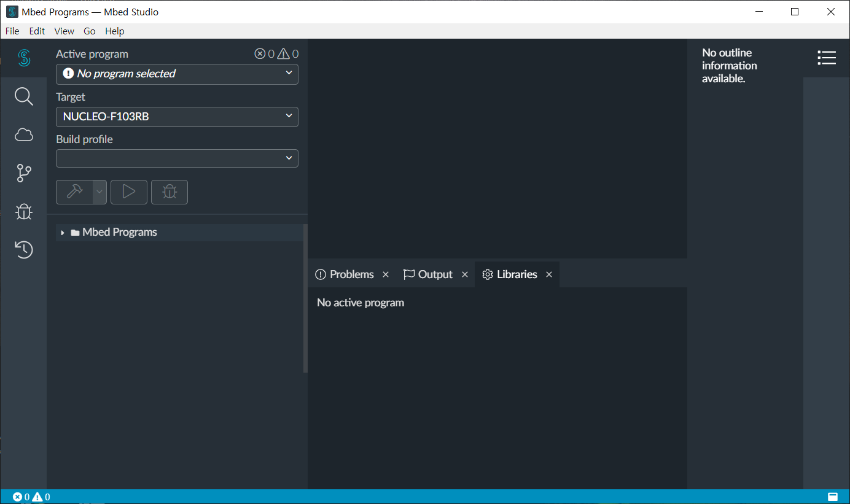Open the Active program dropdown
The width and height of the screenshot is (850, 504).
click(177, 74)
